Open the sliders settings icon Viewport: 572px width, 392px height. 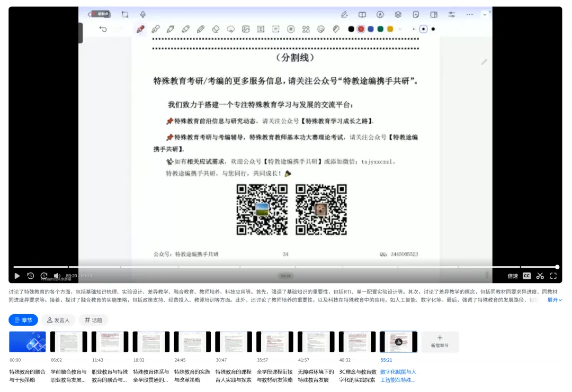coord(452,15)
